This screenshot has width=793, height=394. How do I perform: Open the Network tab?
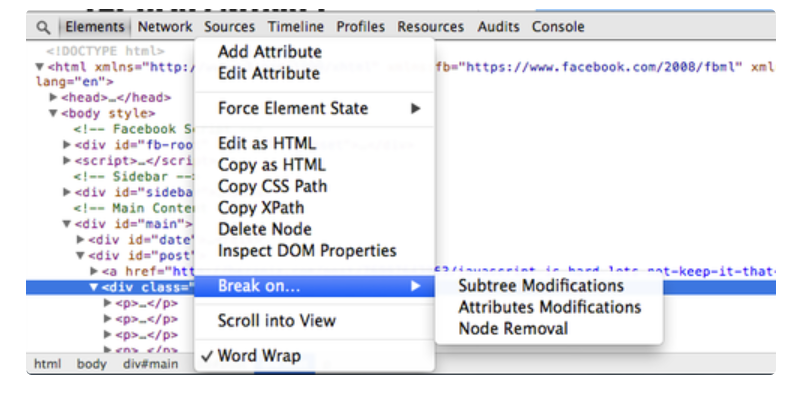click(x=165, y=27)
